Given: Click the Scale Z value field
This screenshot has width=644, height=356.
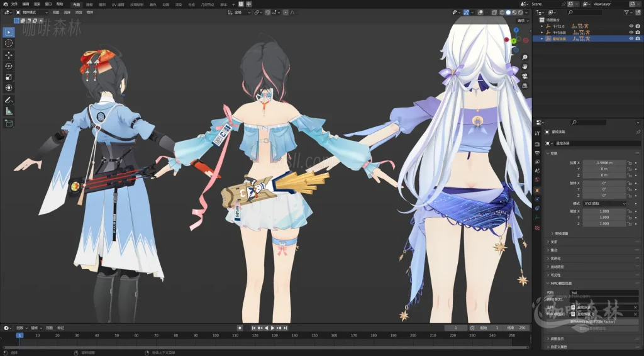Looking at the screenshot, I should pos(604,224).
